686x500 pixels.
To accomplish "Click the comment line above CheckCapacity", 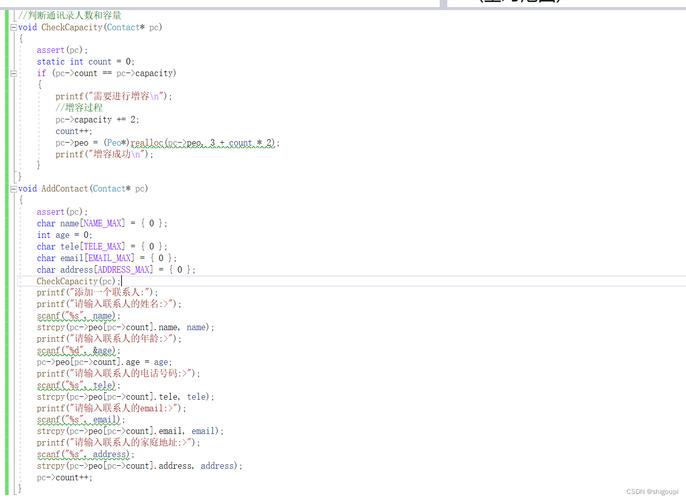I will [x=70, y=15].
